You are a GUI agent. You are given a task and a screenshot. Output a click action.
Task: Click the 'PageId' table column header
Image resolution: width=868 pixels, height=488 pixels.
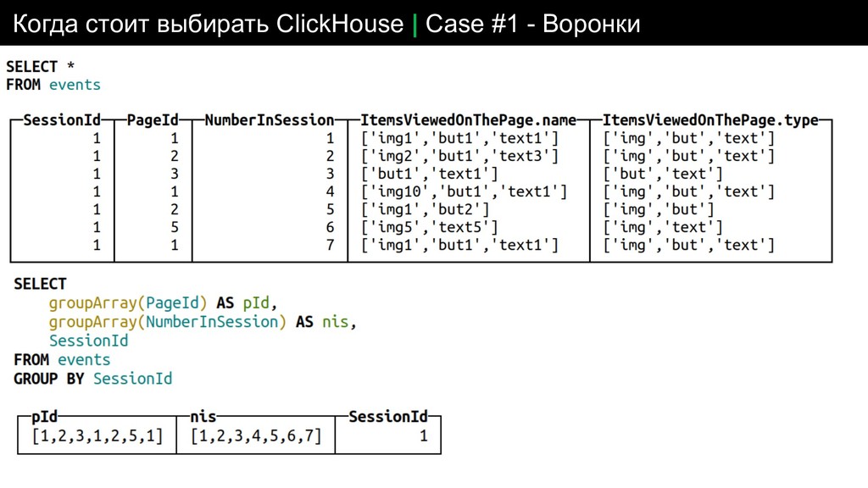click(153, 120)
